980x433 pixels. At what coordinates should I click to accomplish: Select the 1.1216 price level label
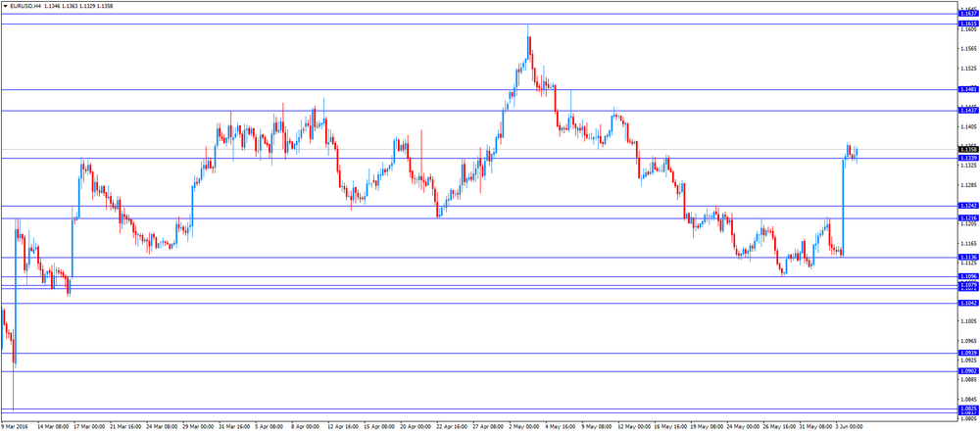coord(968,217)
